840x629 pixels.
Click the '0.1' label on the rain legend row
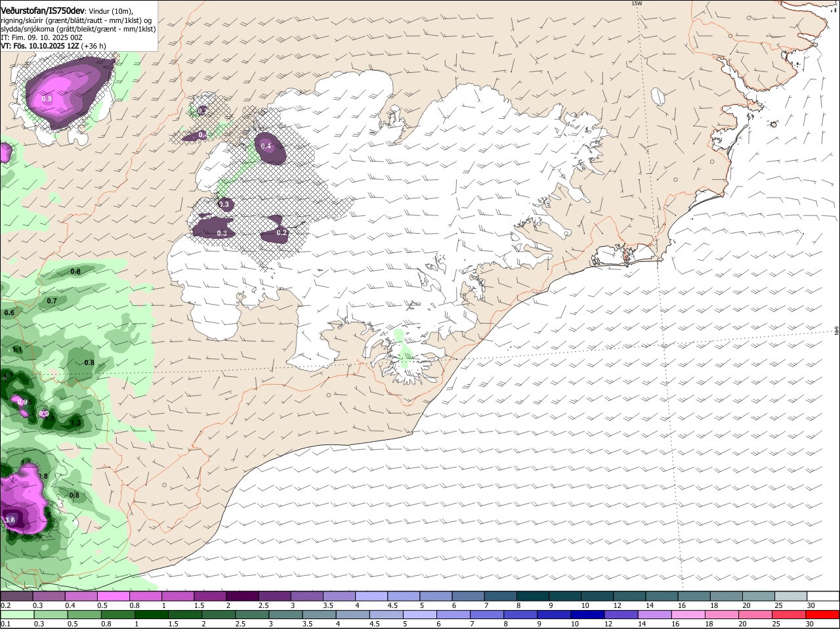(x=5, y=624)
